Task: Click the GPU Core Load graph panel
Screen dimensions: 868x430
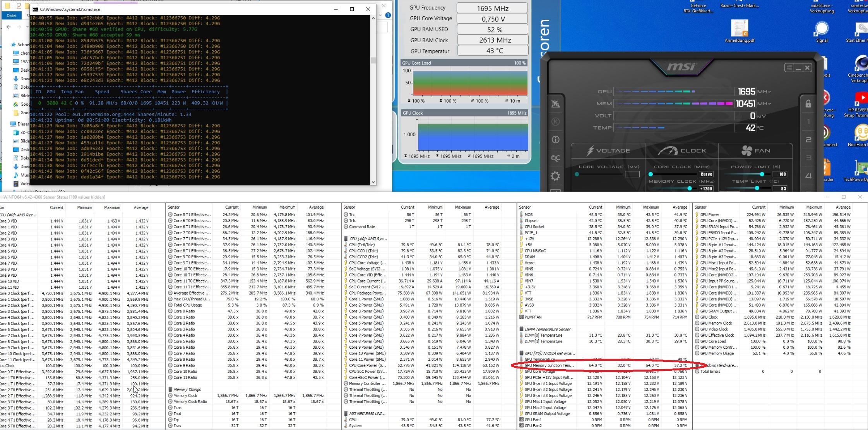Action: coord(464,82)
